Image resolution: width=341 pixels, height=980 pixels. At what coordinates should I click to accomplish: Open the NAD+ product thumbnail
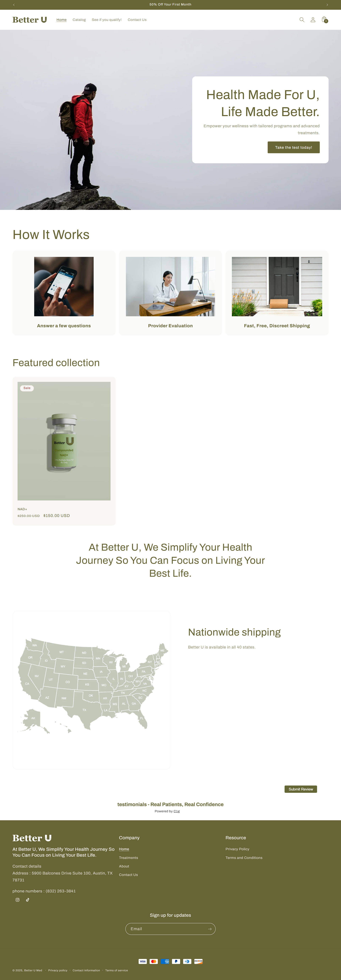pyautogui.click(x=64, y=441)
